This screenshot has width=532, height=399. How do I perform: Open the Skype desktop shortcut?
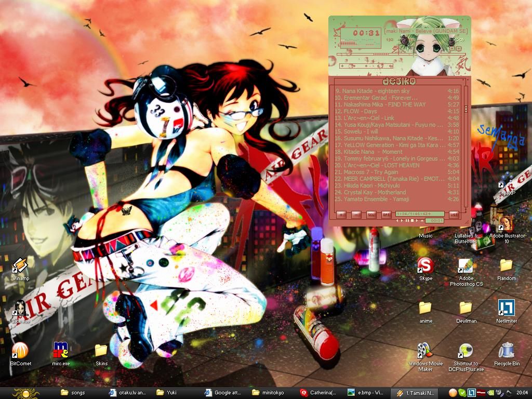tap(425, 269)
